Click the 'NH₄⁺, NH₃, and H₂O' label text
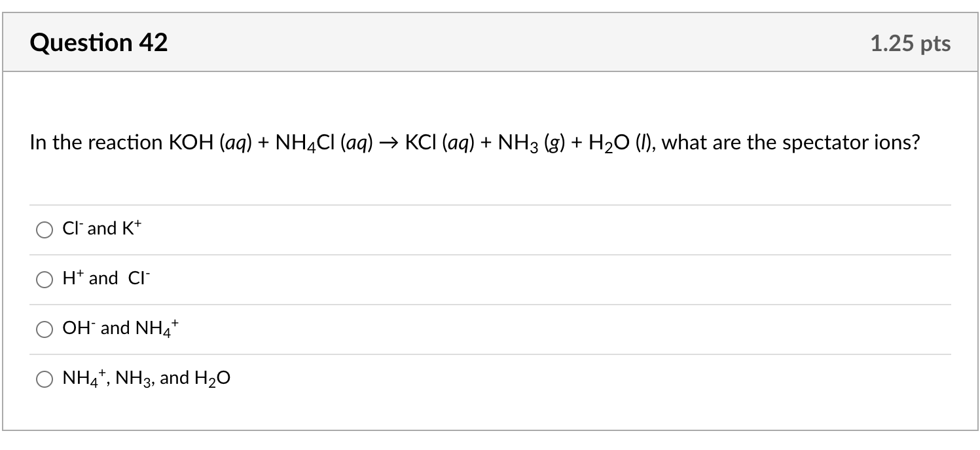Image resolution: width=980 pixels, height=450 pixels. coord(146,379)
